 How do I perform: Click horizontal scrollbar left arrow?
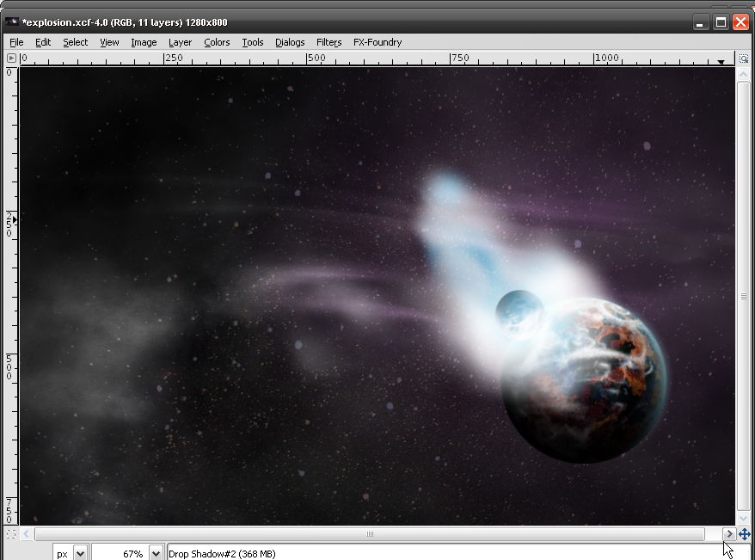click(27, 533)
